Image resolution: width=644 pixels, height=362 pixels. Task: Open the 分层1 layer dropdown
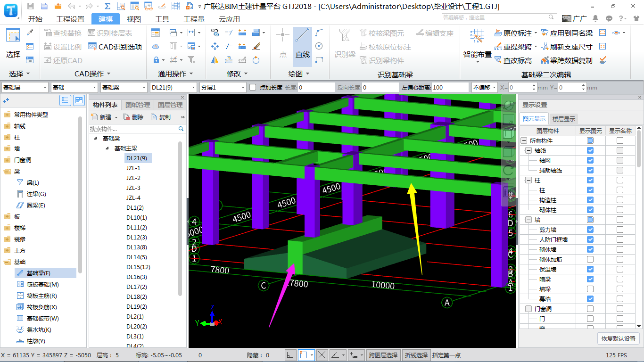click(223, 87)
